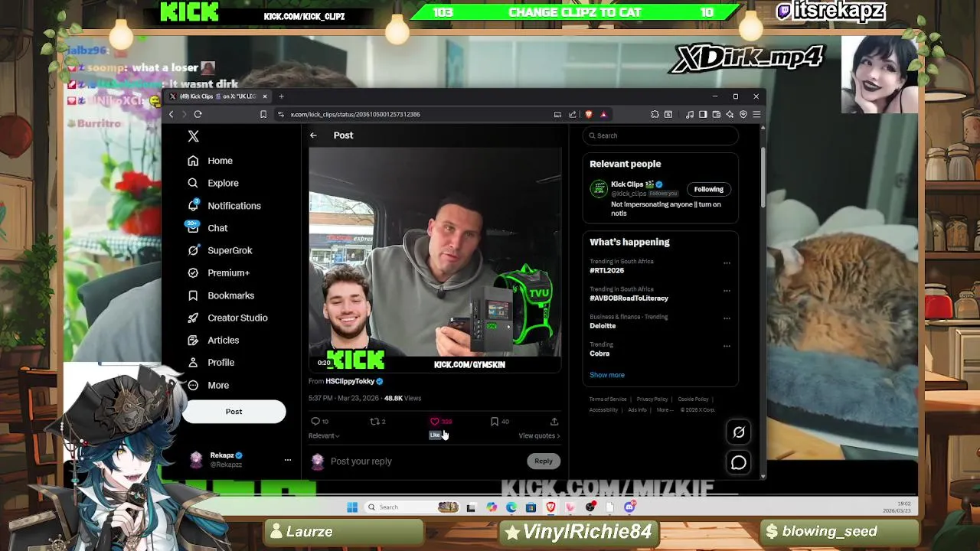Open Cobra trending topic
This screenshot has width=980, height=551.
(x=599, y=354)
